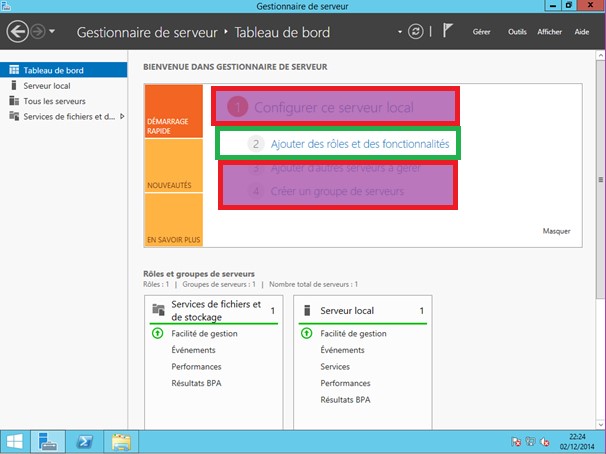Select Tous les serveurs in sidebar
This screenshot has width=606, height=454.
pos(54,101)
